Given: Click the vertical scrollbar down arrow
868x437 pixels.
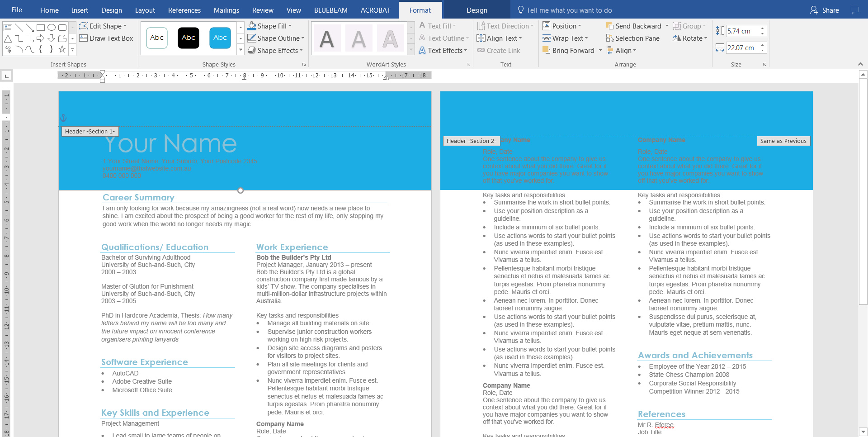Looking at the screenshot, I should point(863,432).
